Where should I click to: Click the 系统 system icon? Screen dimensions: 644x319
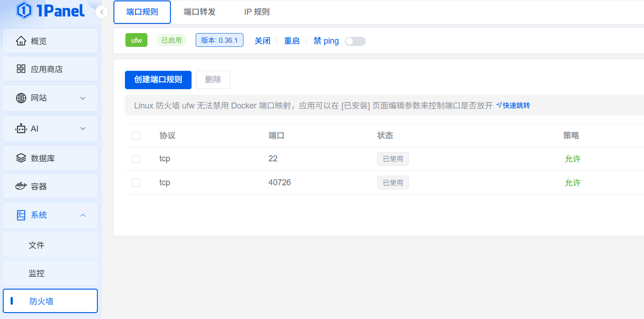point(20,215)
